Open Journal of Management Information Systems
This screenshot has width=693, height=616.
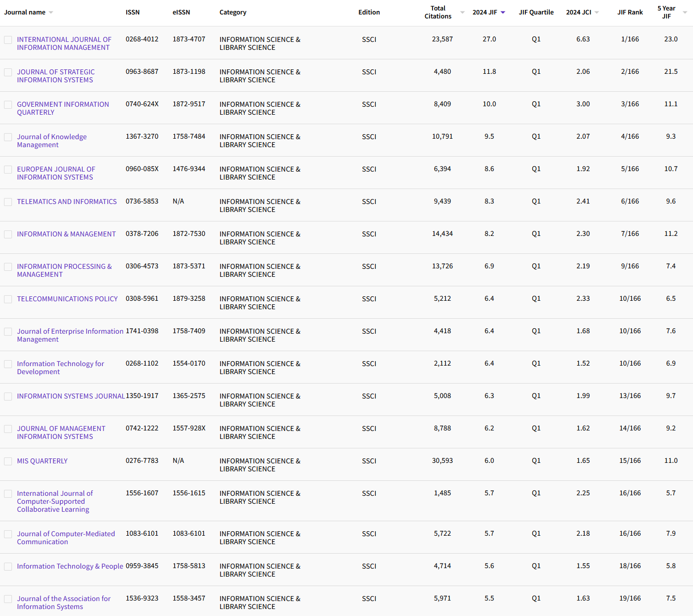point(61,432)
